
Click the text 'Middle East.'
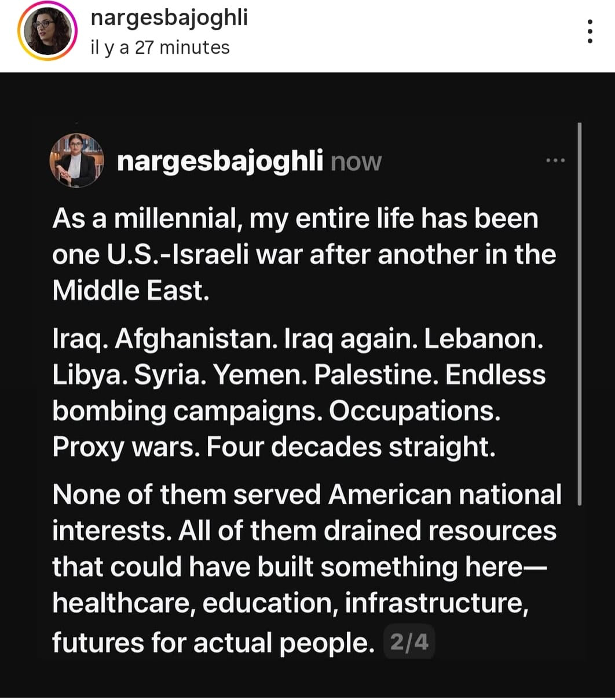tap(130, 291)
